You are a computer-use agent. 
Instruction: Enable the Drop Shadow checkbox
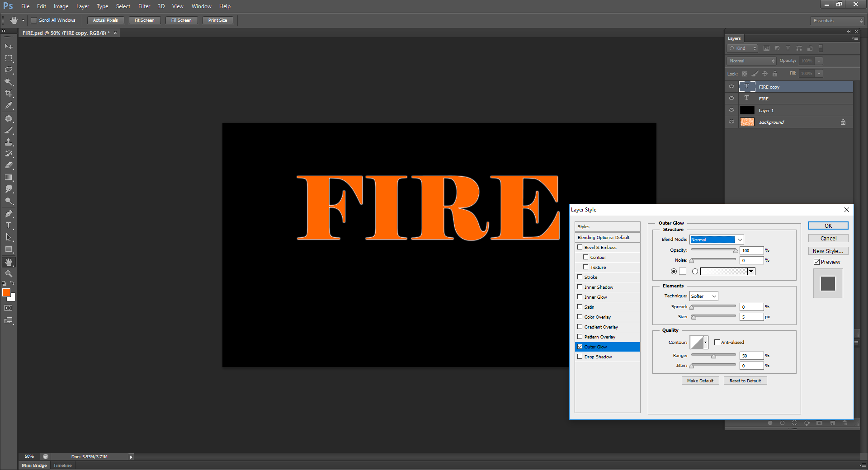[580, 357]
